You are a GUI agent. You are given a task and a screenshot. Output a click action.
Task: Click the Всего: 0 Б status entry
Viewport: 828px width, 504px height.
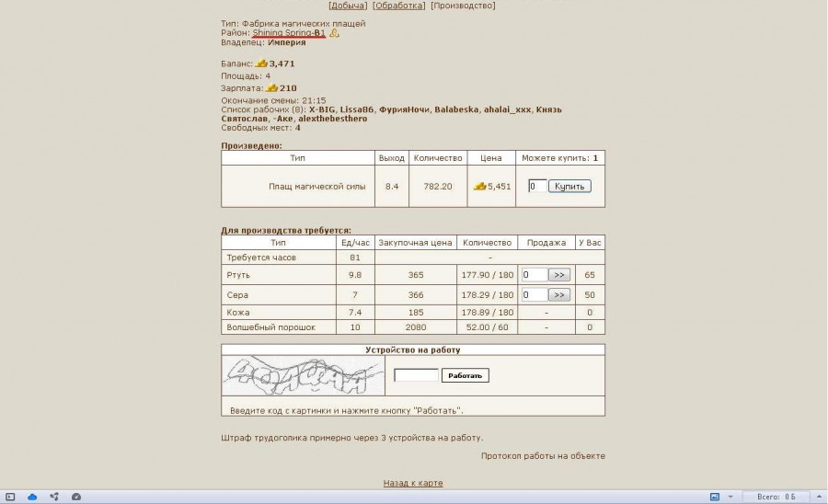click(776, 497)
